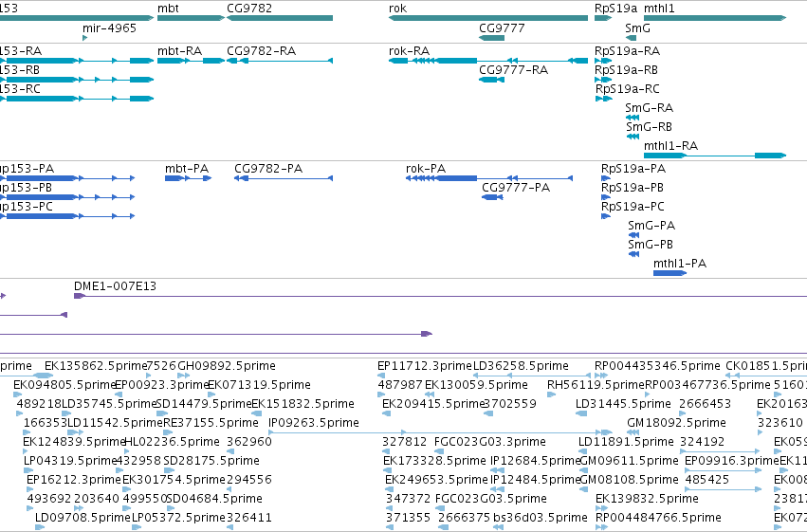Select the EP09916.3prime EST label

[731, 462]
